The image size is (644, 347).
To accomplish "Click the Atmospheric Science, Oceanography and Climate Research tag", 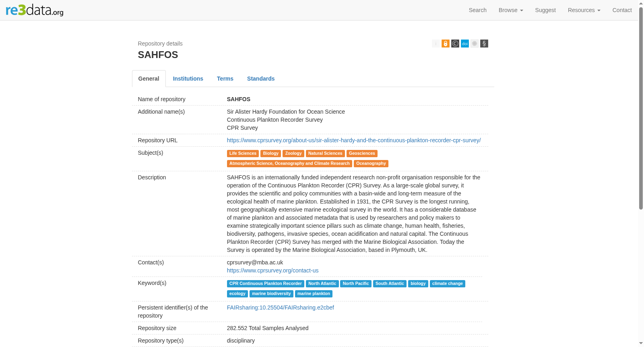I will (289, 164).
